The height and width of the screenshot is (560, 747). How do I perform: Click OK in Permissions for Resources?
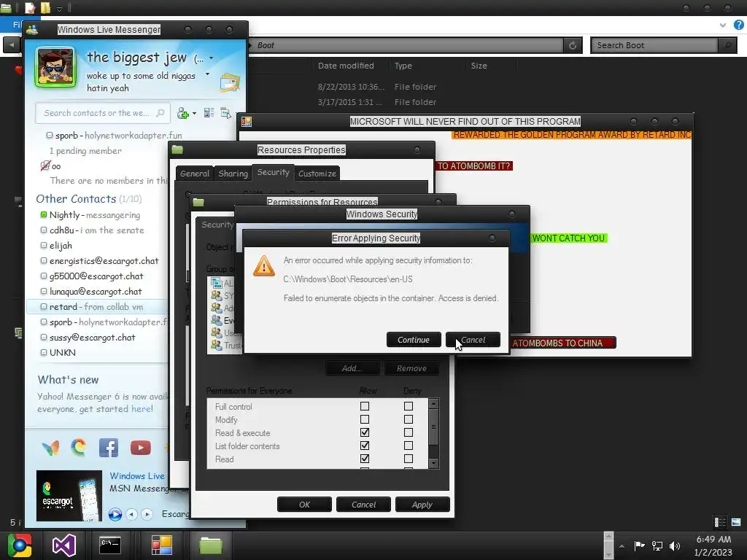coord(304,505)
